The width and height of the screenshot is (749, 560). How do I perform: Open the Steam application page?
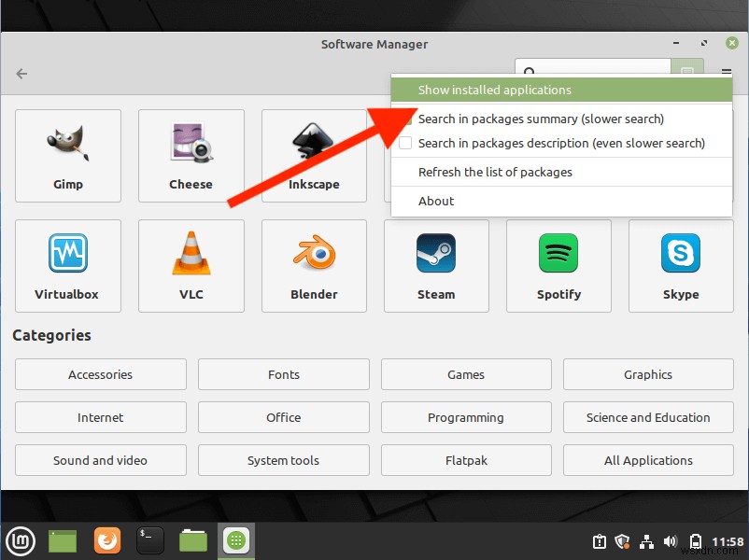point(436,265)
